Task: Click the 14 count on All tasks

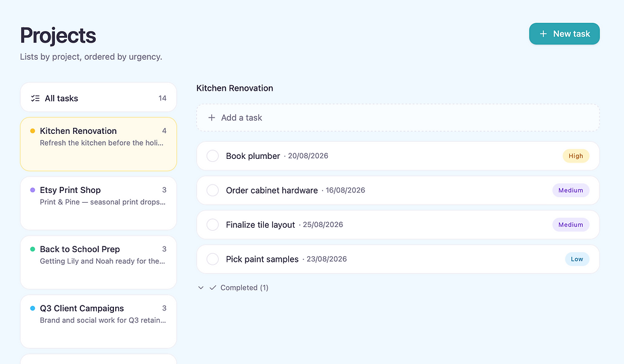Action: pyautogui.click(x=162, y=98)
